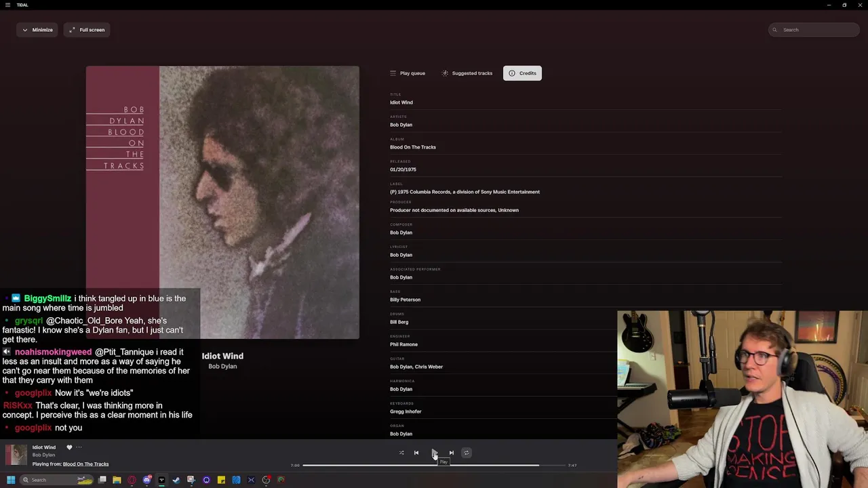
Task: Click Phil Ramone engineer credit
Action: tap(403, 344)
